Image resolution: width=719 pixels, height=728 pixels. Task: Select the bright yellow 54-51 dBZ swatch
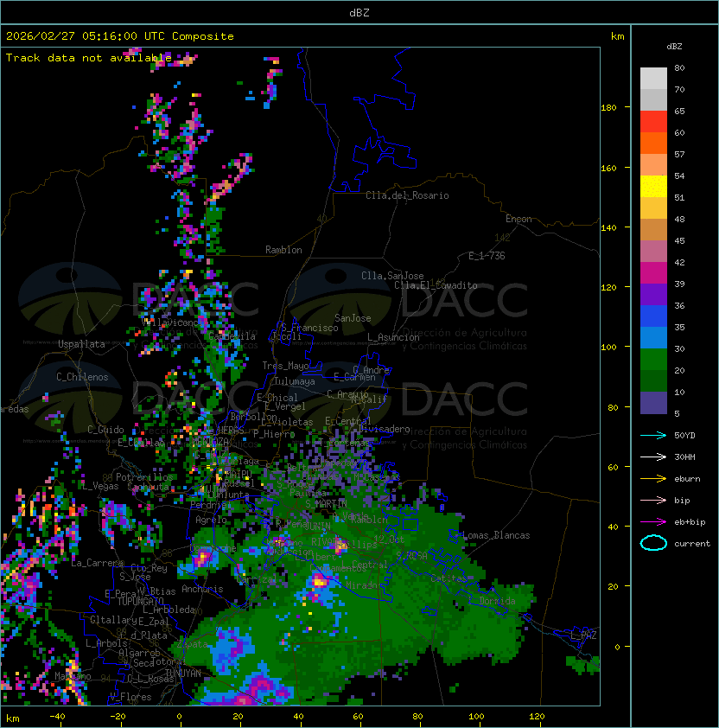pyautogui.click(x=653, y=187)
